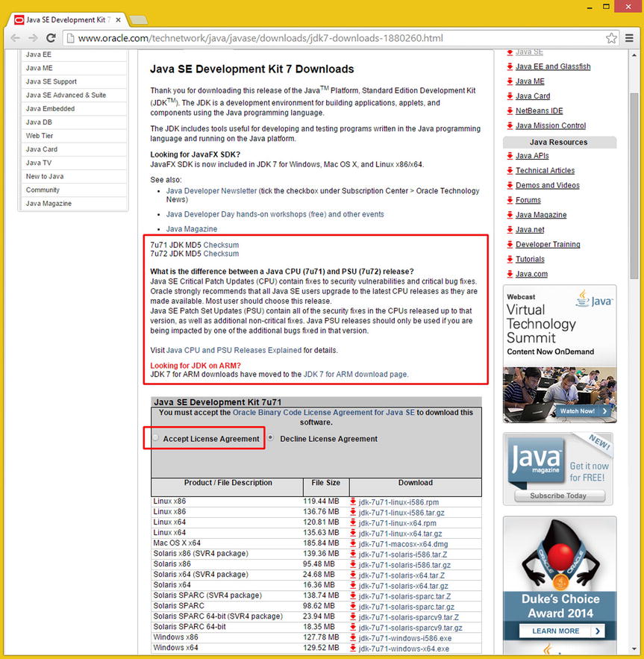This screenshot has width=644, height=659.
Task: Select Java Embedded in left sidebar
Action: (x=74, y=108)
